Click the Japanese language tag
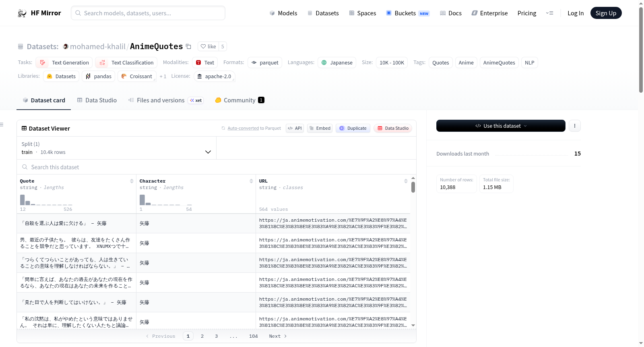The height and width of the screenshot is (347, 644). [337, 62]
